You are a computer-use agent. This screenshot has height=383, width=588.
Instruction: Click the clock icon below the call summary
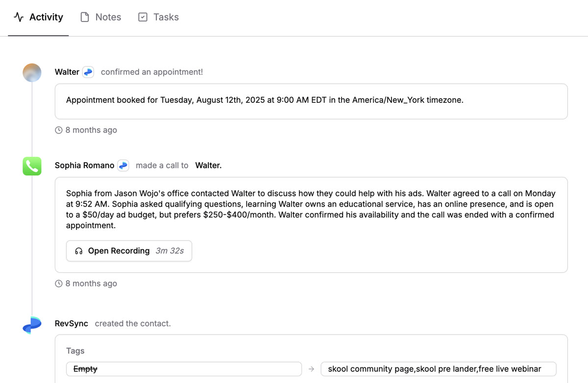click(x=59, y=283)
